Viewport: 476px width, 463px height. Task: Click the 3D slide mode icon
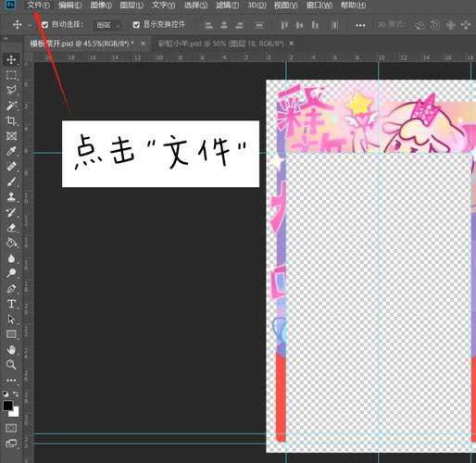[x=466, y=25]
